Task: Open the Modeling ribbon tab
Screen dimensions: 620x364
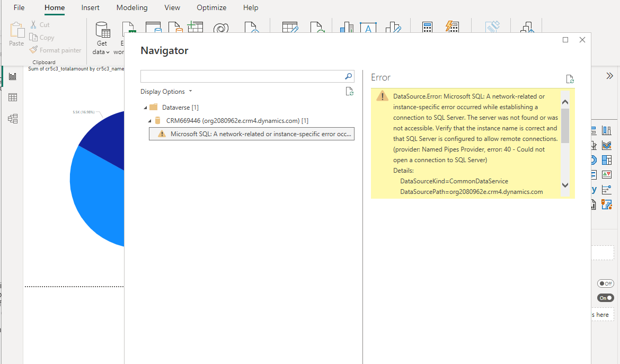Action: point(131,7)
